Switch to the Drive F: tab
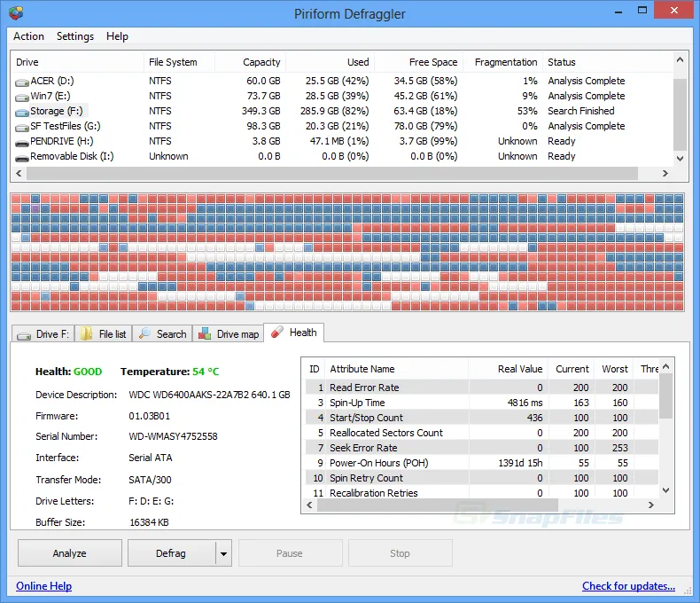Image resolution: width=700 pixels, height=603 pixels. [x=43, y=334]
